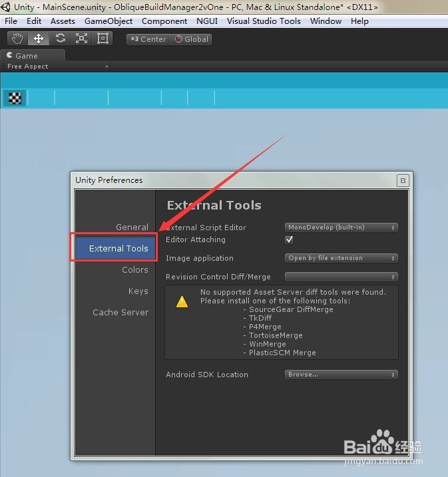Open the GameObject menu
This screenshot has height=477, width=448.
point(109,21)
